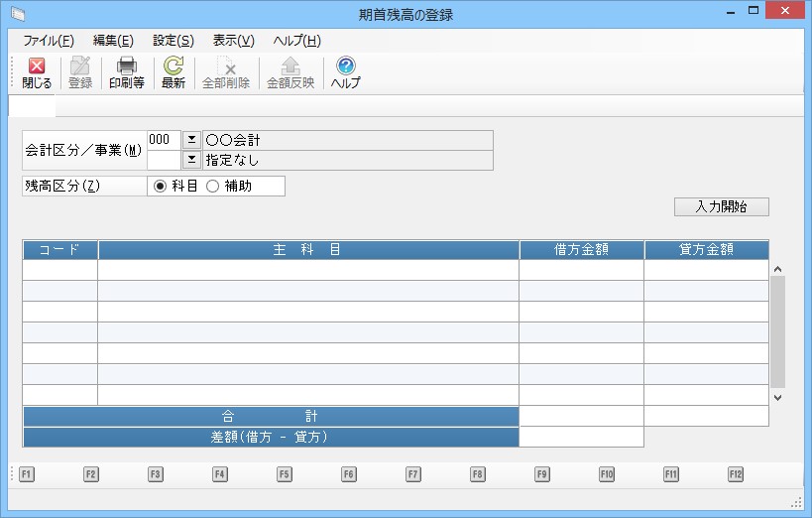The image size is (812, 518).
Task: Open the ヘルプ question mark icon
Action: [345, 67]
